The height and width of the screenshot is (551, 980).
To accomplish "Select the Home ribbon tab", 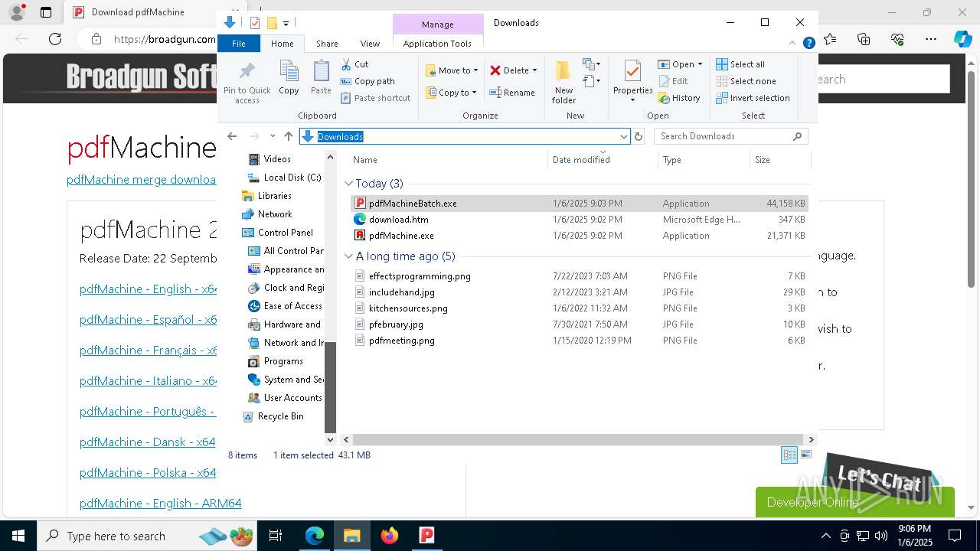I will [282, 44].
